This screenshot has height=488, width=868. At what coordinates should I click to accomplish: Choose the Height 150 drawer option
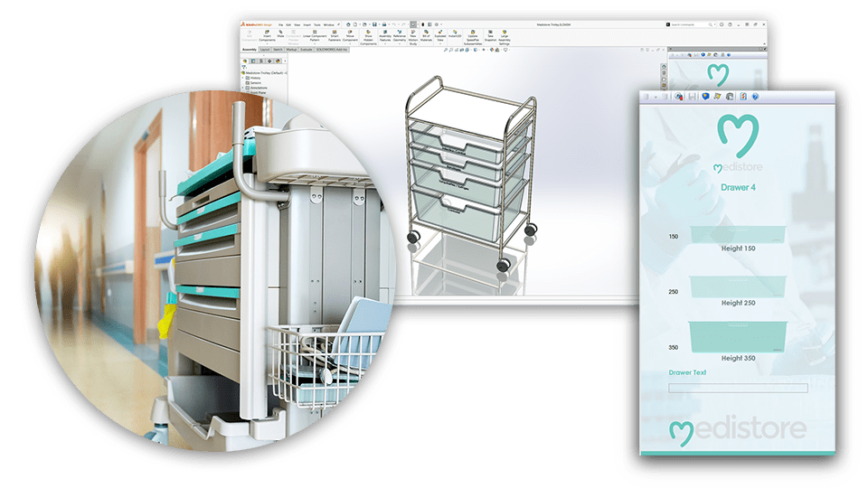pyautogui.click(x=737, y=235)
